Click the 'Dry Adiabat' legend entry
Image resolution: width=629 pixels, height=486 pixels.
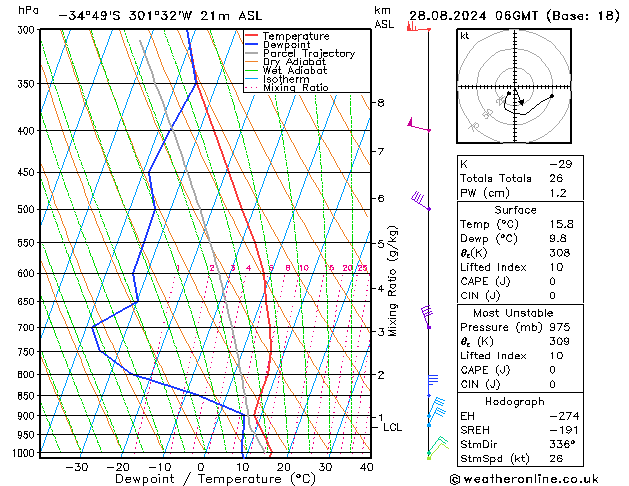(x=294, y=62)
